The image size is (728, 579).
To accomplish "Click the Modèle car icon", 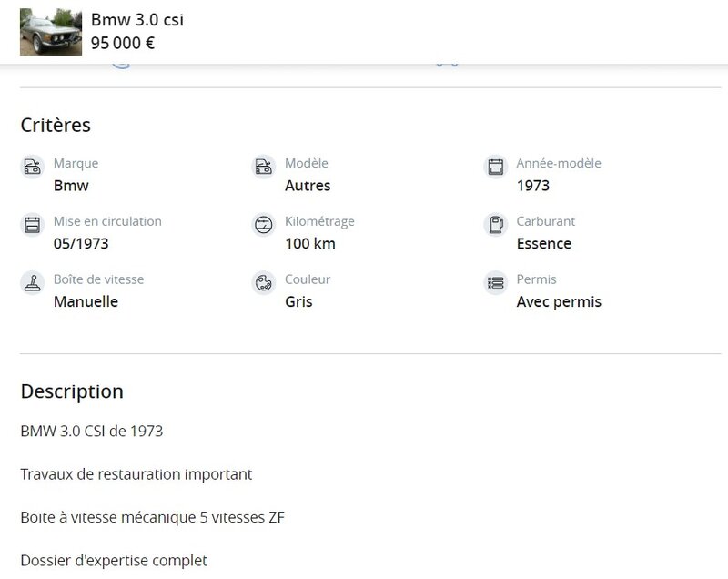I will pyautogui.click(x=263, y=167).
